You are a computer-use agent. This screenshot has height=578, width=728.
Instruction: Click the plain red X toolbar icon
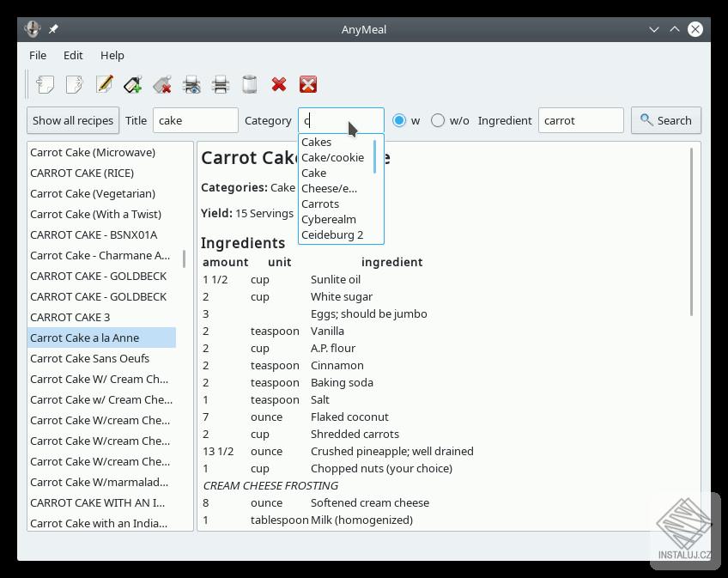coord(279,84)
